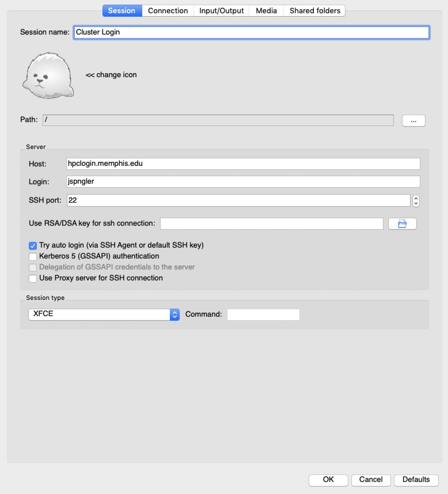The image size is (448, 494).
Task: Click the Login username field
Action: tap(243, 182)
